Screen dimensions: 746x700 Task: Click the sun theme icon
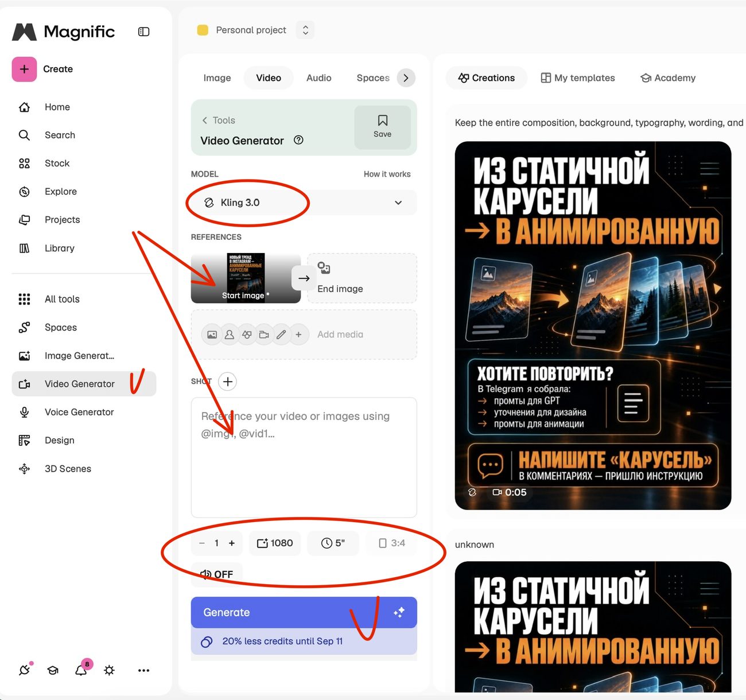point(109,670)
